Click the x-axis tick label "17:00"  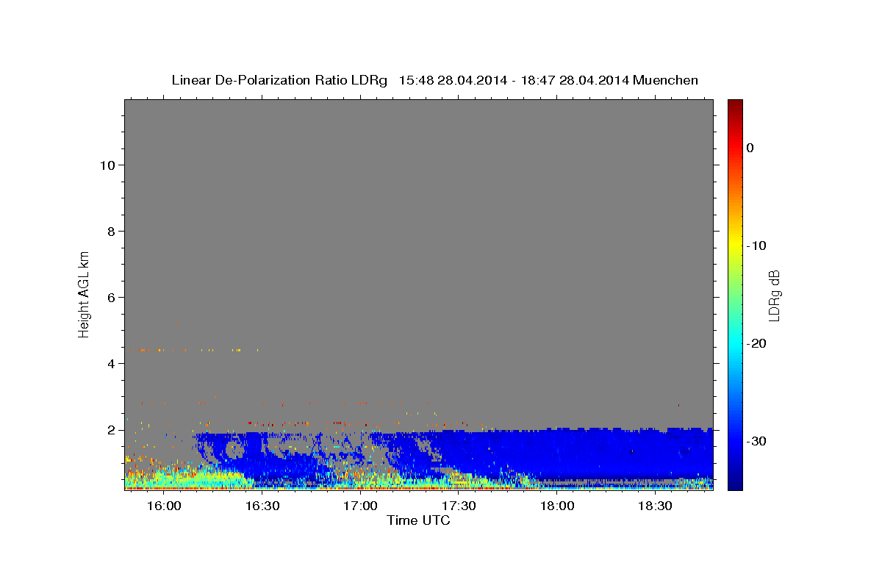pos(361,506)
